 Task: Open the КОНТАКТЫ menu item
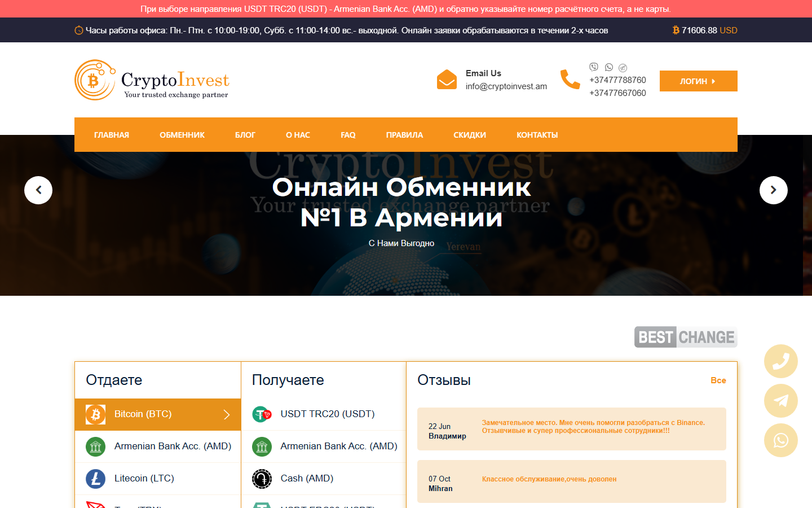537,135
